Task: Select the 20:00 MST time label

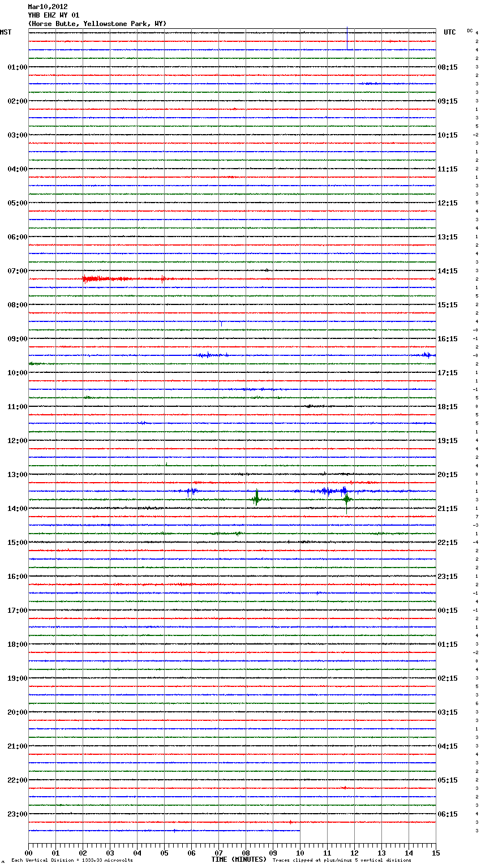Action: 18,712
